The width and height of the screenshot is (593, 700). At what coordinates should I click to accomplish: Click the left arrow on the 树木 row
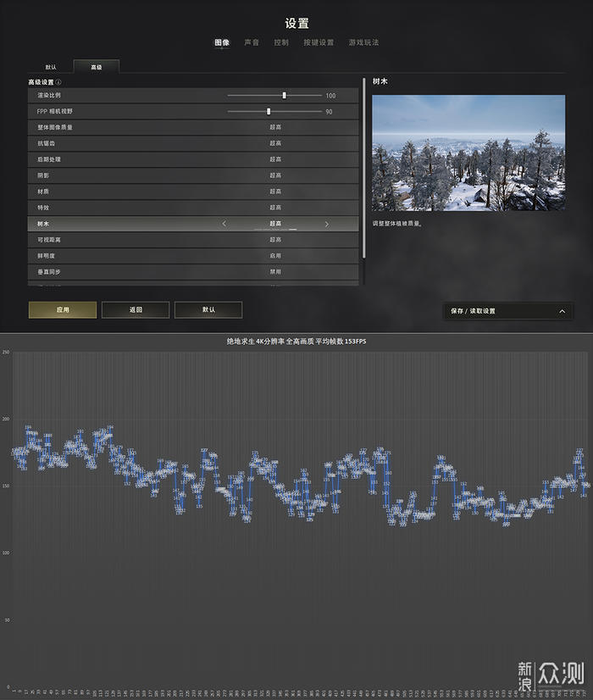coord(224,224)
